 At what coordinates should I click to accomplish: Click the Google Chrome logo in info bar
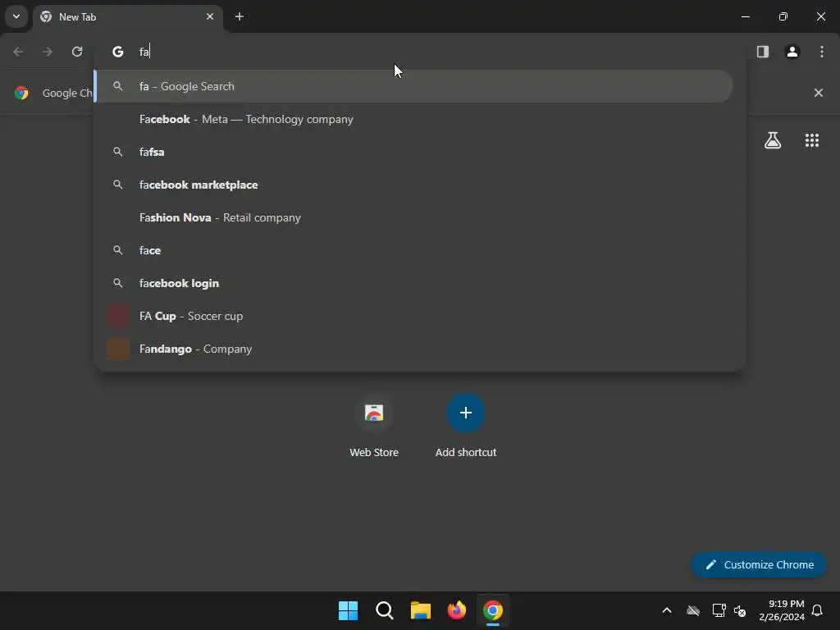point(21,93)
